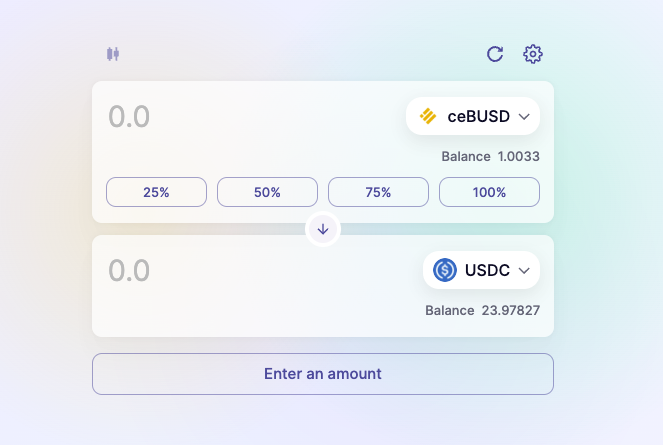Focus the ceBUSD amount input field
The image size is (663, 445).
coord(249,117)
